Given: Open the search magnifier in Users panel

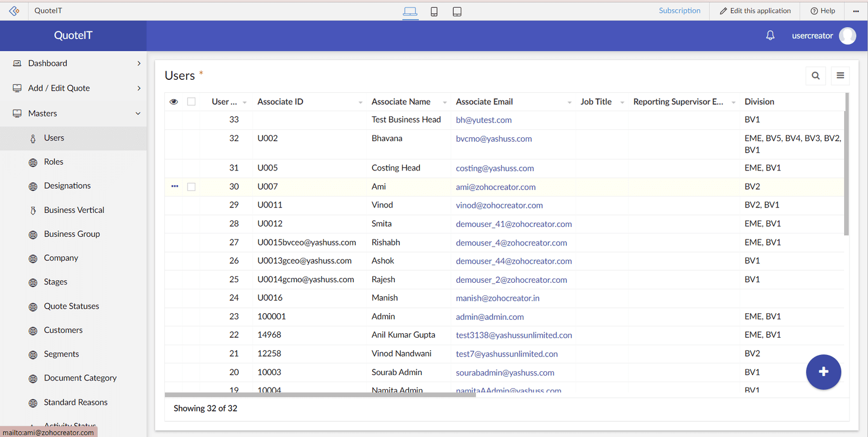Looking at the screenshot, I should coord(815,76).
